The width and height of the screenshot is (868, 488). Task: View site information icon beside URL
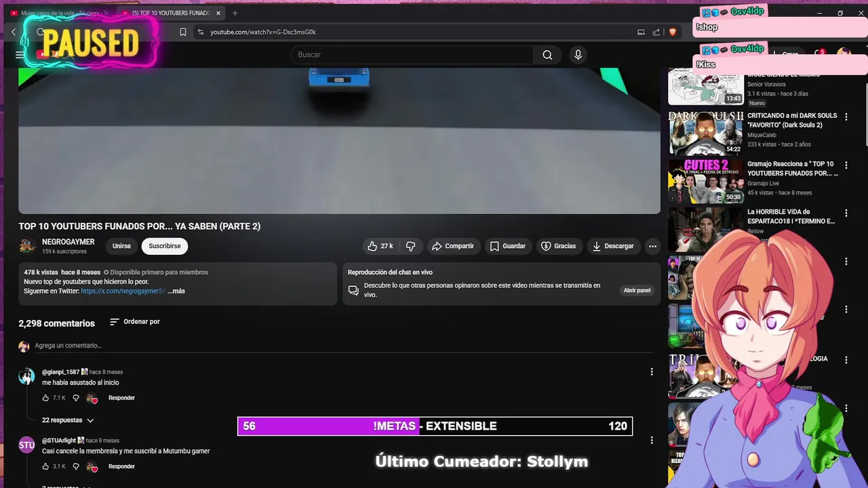(200, 32)
